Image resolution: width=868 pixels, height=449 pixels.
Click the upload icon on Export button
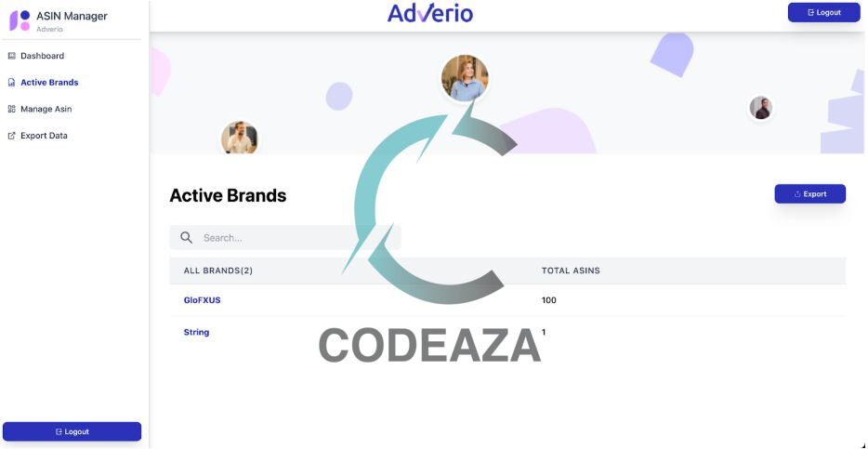797,194
